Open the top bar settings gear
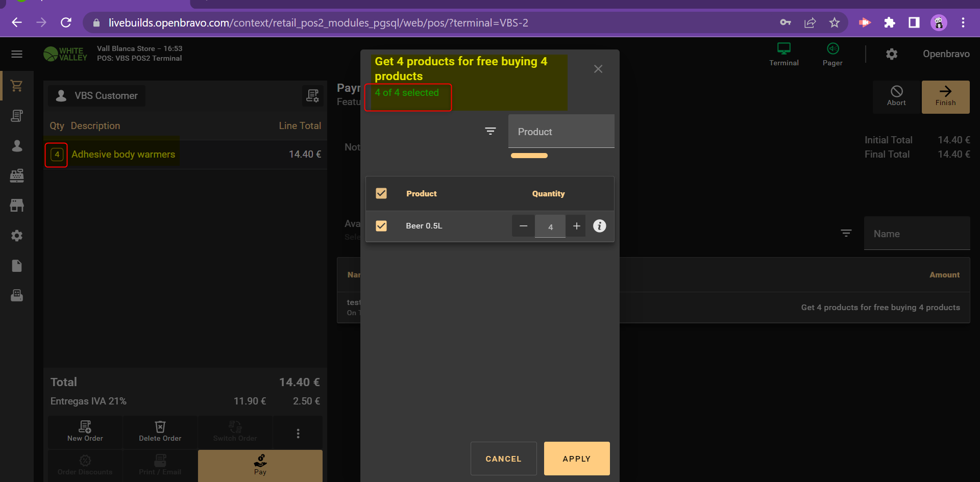The width and height of the screenshot is (980, 482). [892, 54]
